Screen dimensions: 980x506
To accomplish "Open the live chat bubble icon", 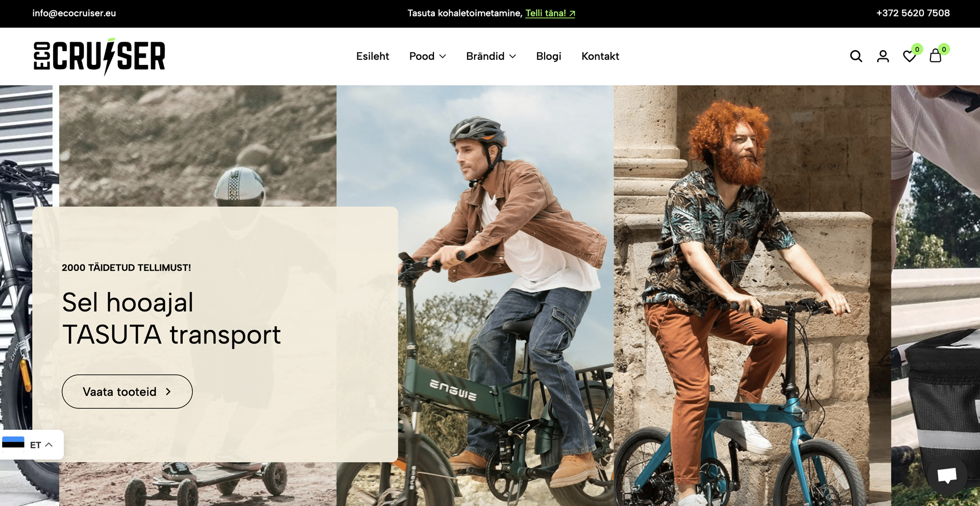I will pyautogui.click(x=947, y=475).
